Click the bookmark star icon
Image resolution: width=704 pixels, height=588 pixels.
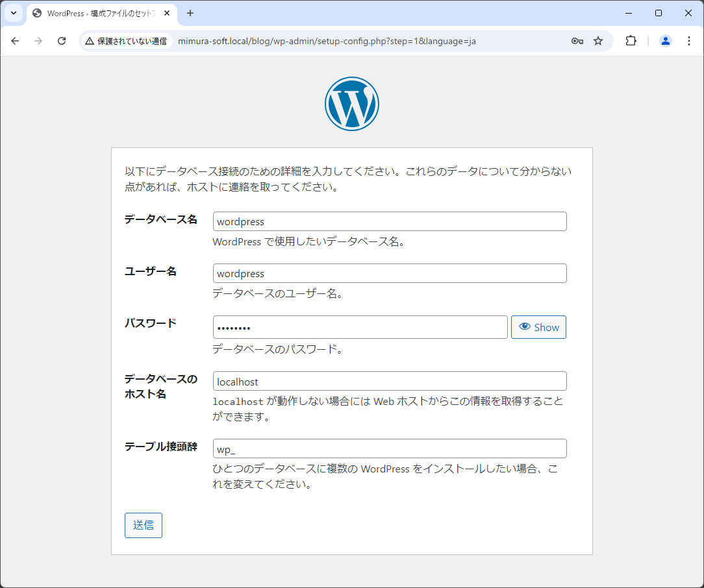(x=597, y=40)
